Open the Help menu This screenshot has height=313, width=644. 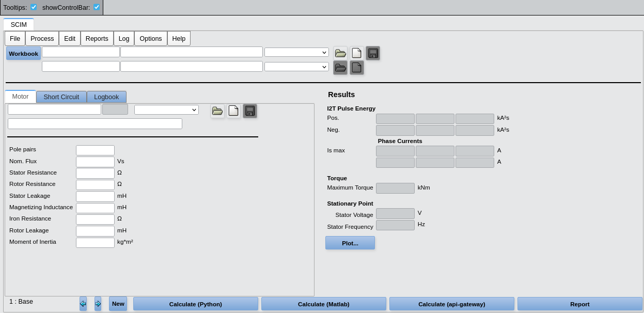click(x=179, y=39)
